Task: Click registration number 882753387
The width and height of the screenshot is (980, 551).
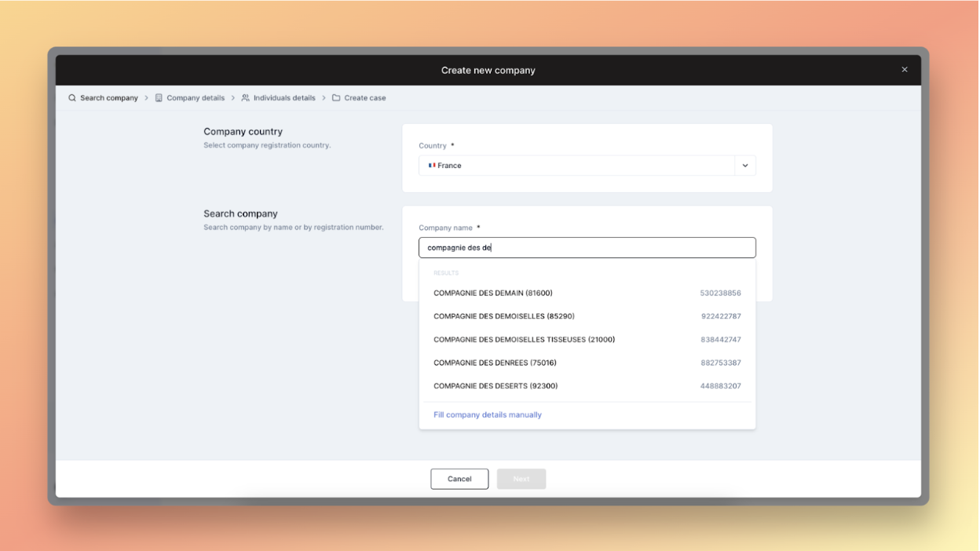Action: [x=721, y=363]
